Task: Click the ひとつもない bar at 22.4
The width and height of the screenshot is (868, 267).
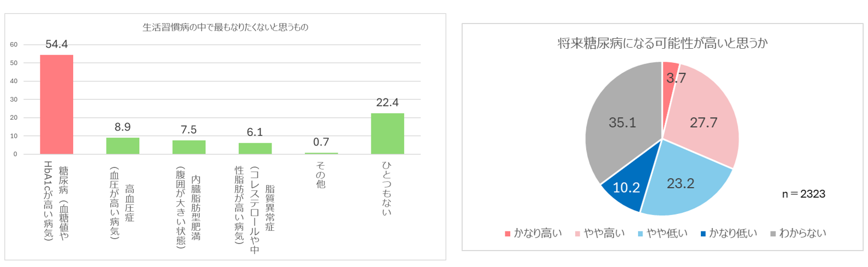Action: (x=387, y=133)
